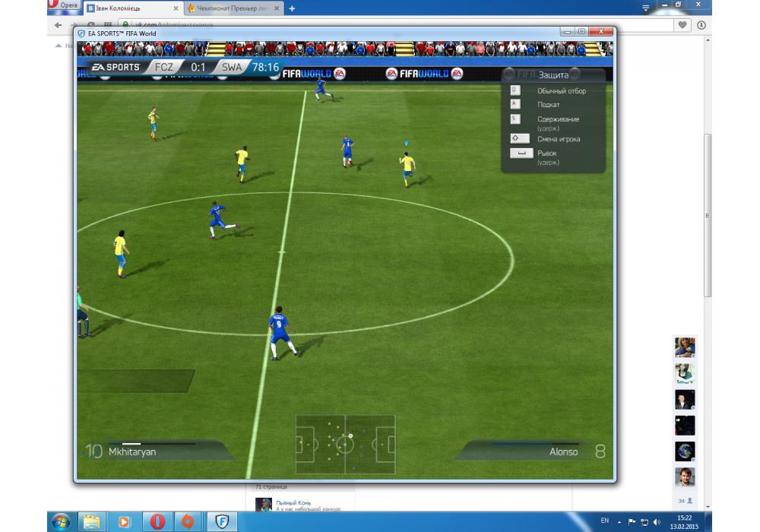Screen dimensions: 760x532
Task: Click the Рывок spacebar key icon
Action: (521, 153)
